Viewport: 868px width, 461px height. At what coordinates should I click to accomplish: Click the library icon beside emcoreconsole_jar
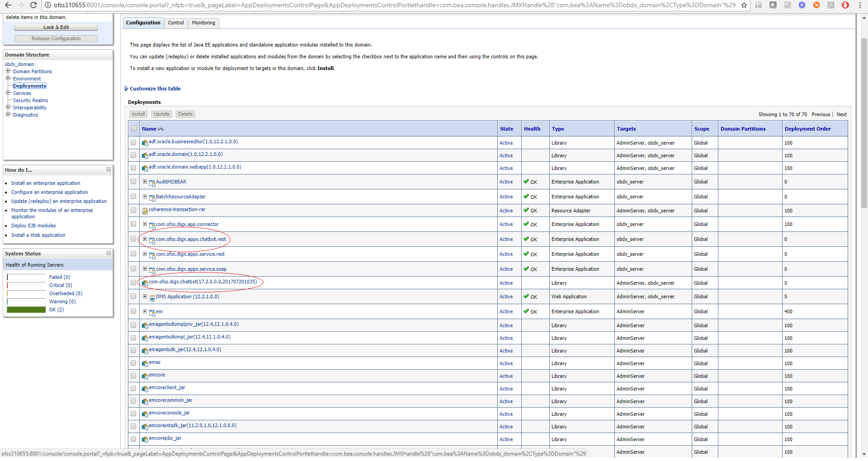coord(145,414)
